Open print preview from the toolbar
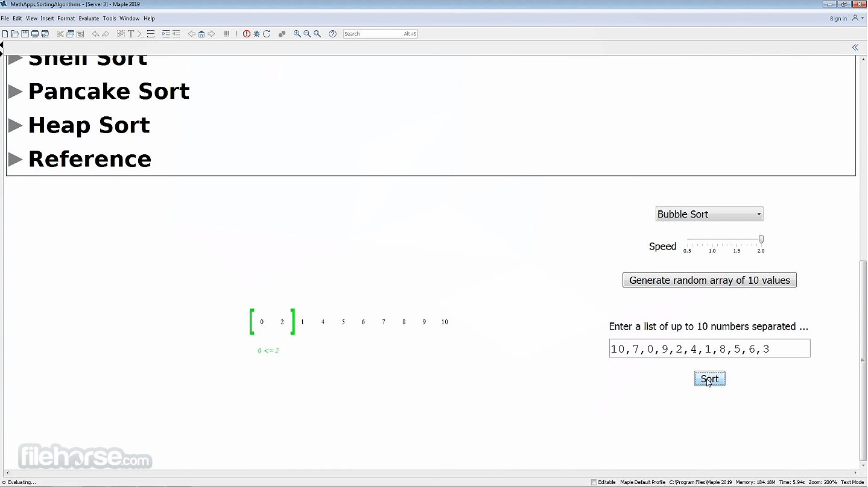This screenshot has height=487, width=868. click(45, 34)
